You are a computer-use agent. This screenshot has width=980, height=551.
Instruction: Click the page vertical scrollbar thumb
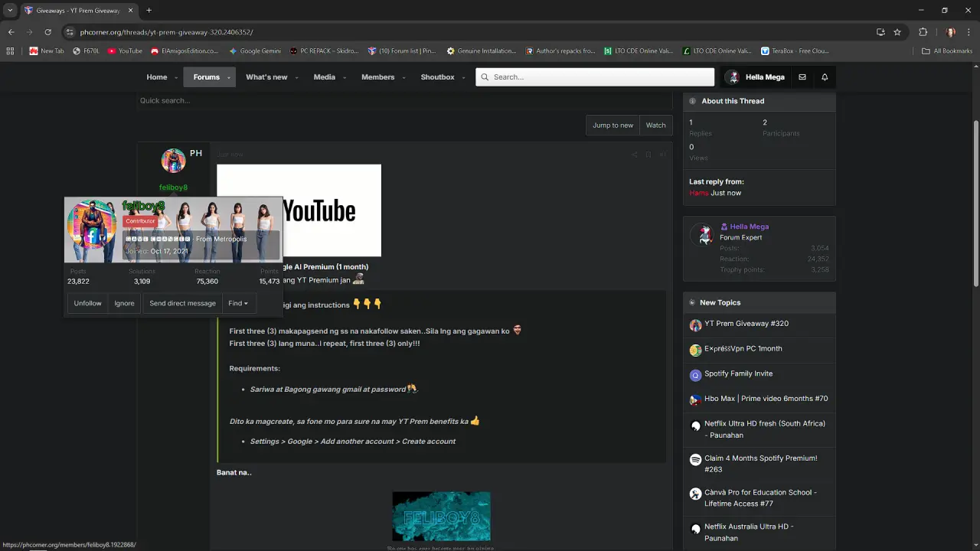pyautogui.click(x=975, y=203)
